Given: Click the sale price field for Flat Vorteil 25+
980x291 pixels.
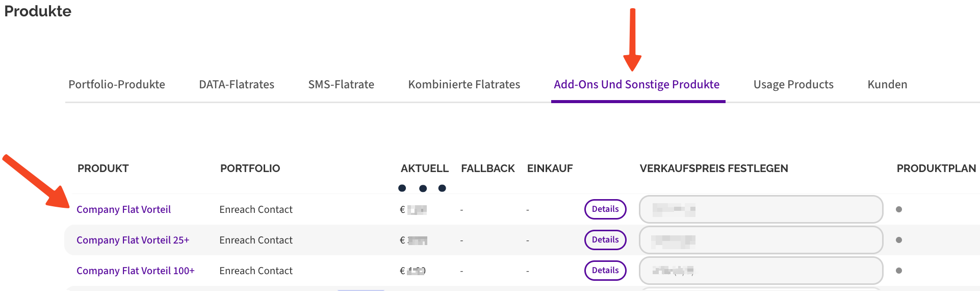Looking at the screenshot, I should click(761, 240).
